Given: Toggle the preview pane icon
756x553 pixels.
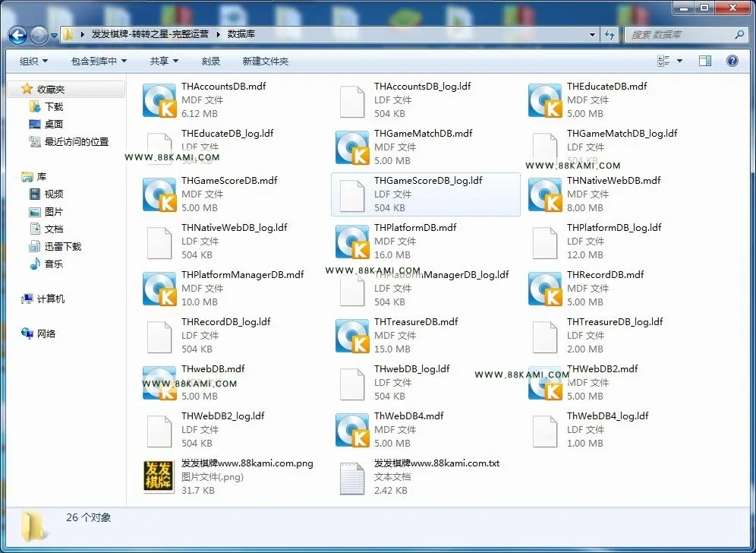Looking at the screenshot, I should pyautogui.click(x=705, y=61).
